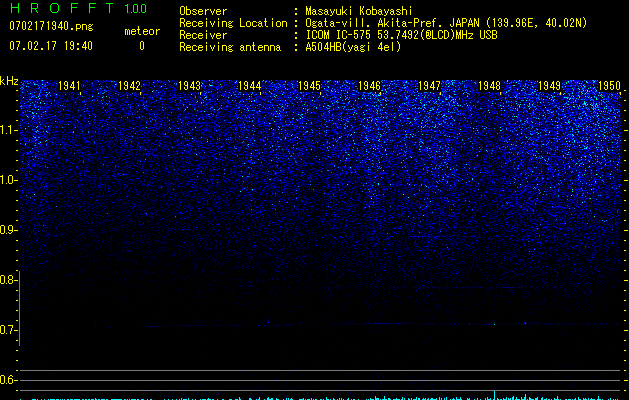Click the kHz axis unit label
629x400 pixels.
pos(9,81)
